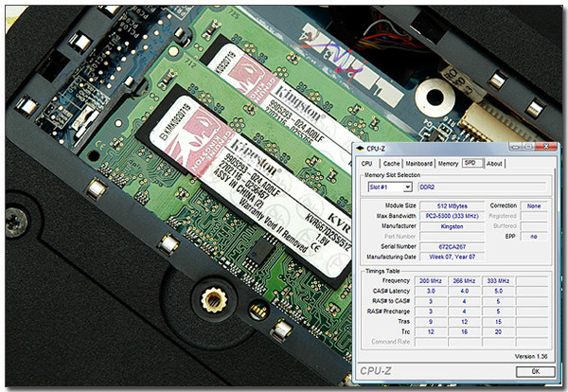Click the CAS# Latency 4.0 cell
Screen dimensions: 568x392
pyautogui.click(x=464, y=291)
